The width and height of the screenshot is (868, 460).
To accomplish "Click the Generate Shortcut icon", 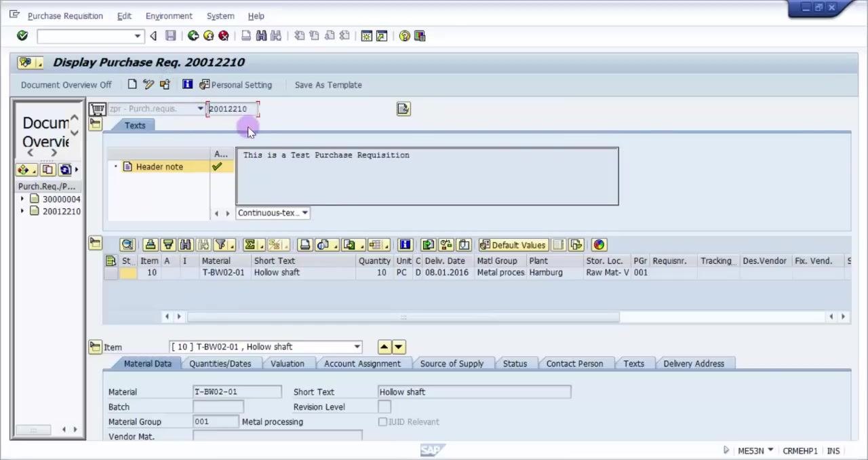I will click(382, 36).
